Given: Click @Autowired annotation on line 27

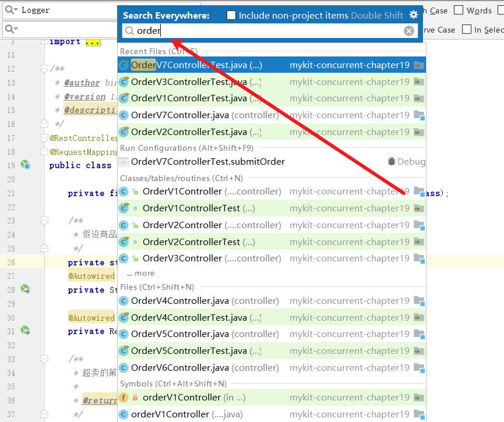Looking at the screenshot, I should (x=91, y=276).
